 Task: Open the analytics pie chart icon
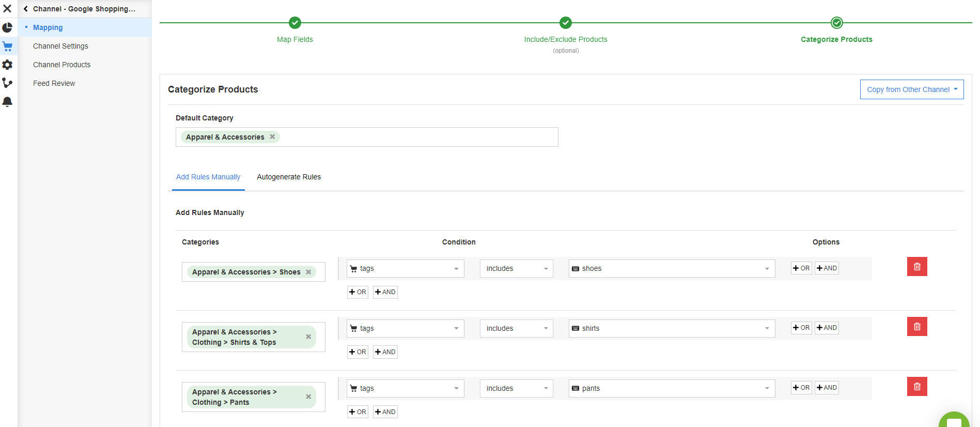[7, 27]
